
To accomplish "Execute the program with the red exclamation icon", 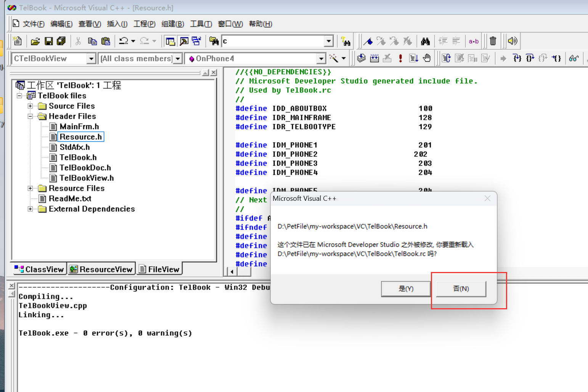I will 400,58.
